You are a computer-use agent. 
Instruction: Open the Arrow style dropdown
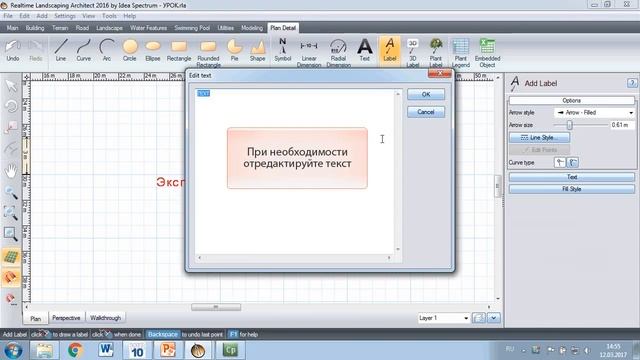tap(594, 112)
